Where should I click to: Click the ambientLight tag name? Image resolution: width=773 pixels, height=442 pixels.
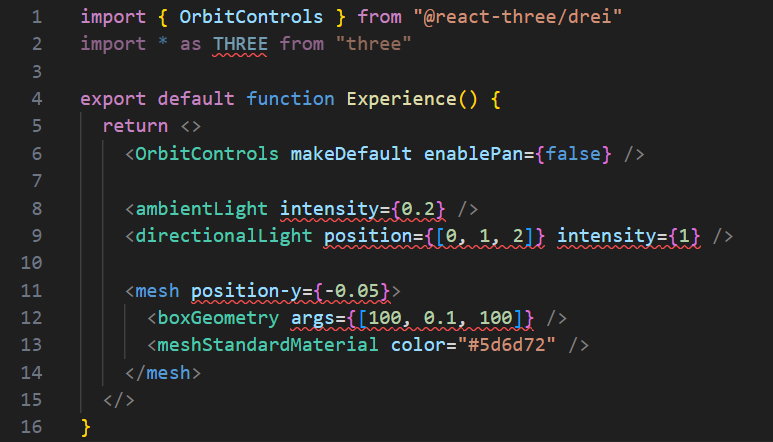[201, 209]
